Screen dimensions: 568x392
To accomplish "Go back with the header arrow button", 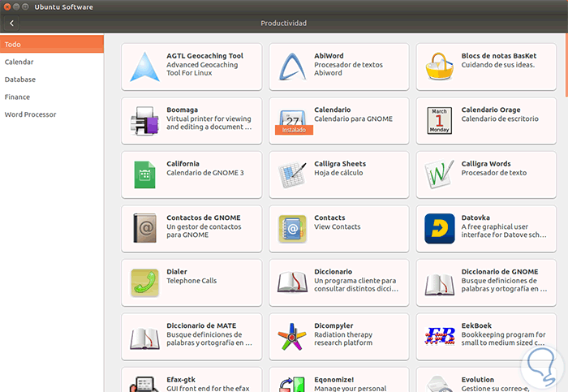I will pyautogui.click(x=11, y=24).
